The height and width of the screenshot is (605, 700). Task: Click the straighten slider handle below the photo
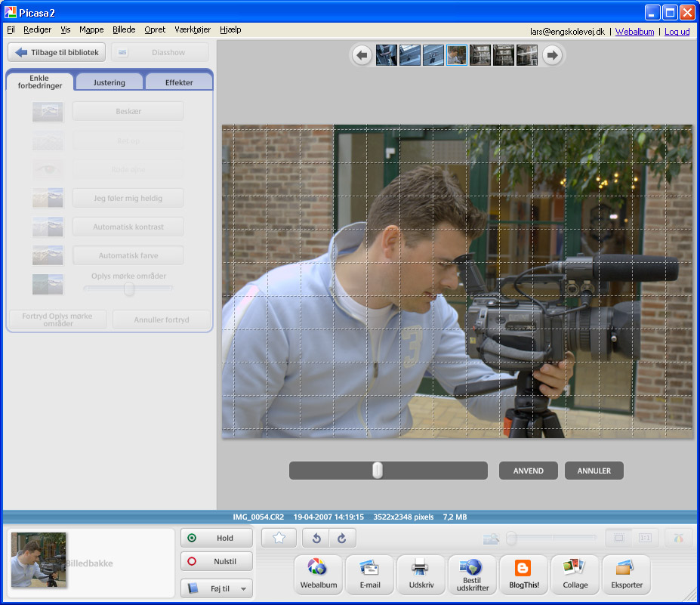coord(378,471)
